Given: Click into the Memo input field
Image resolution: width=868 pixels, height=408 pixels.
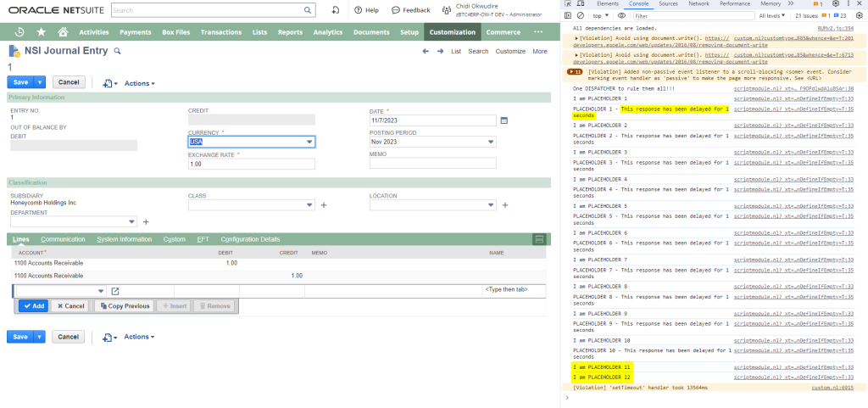Looking at the screenshot, I should coord(433,164).
